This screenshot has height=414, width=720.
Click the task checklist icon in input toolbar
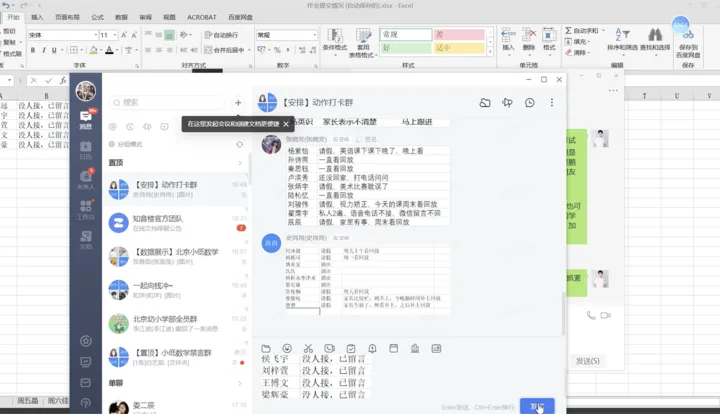[x=351, y=349]
